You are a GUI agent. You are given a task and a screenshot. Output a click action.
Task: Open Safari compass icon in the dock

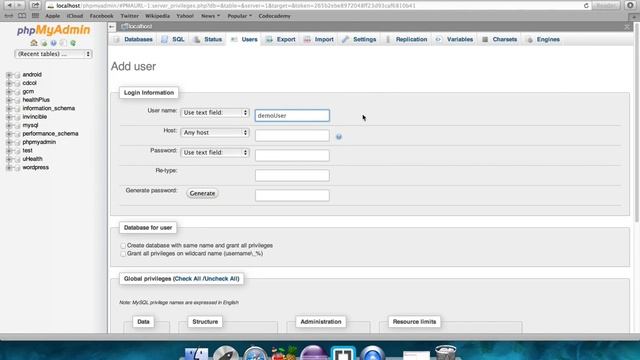255,354
